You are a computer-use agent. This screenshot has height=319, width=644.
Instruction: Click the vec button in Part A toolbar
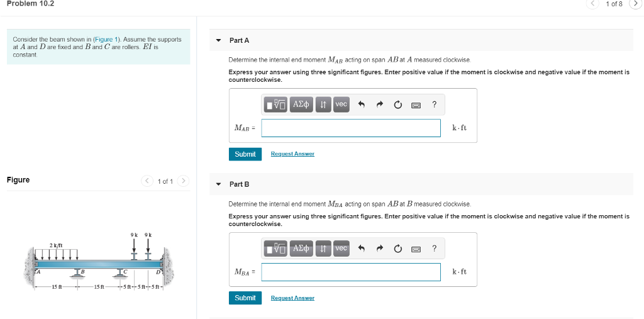(341, 104)
